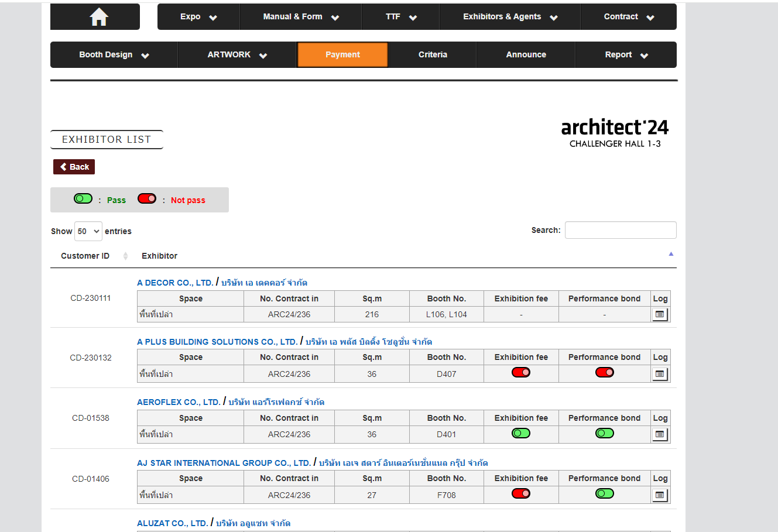Select the Payment tab
Image resolution: width=778 pixels, height=532 pixels.
(x=342, y=55)
